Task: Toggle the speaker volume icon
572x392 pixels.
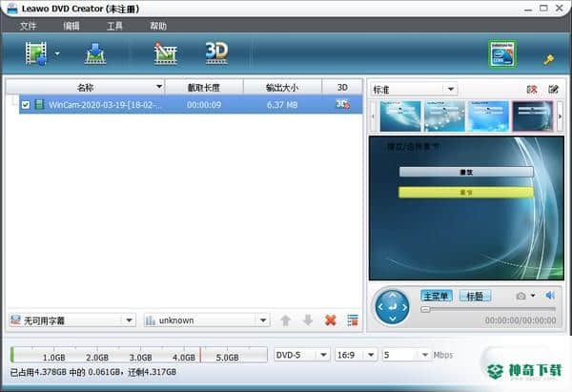Action: [x=550, y=295]
